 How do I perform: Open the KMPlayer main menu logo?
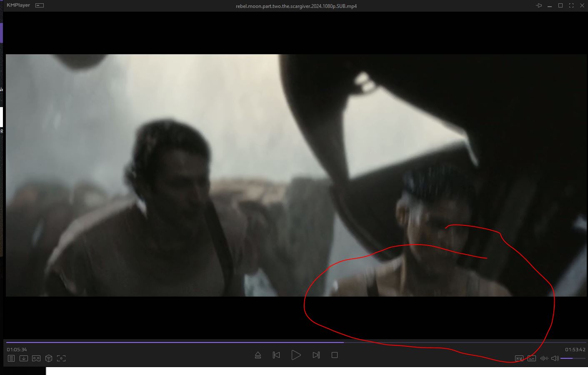point(18,5)
